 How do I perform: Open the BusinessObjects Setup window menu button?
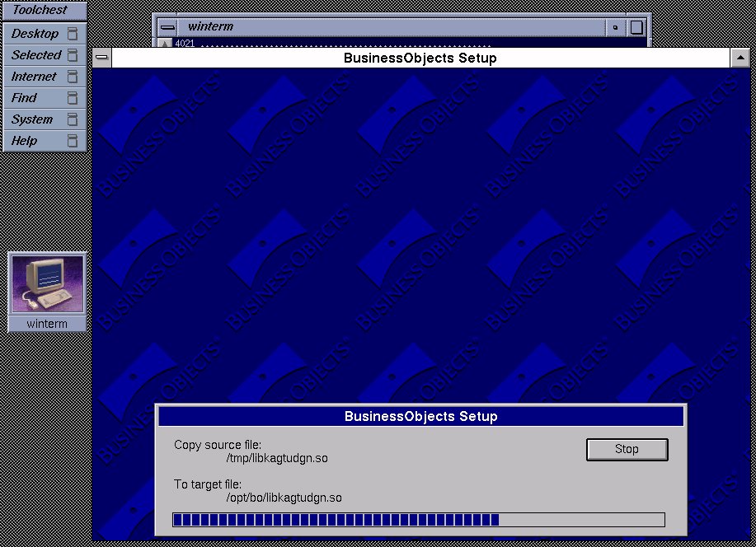(101, 58)
